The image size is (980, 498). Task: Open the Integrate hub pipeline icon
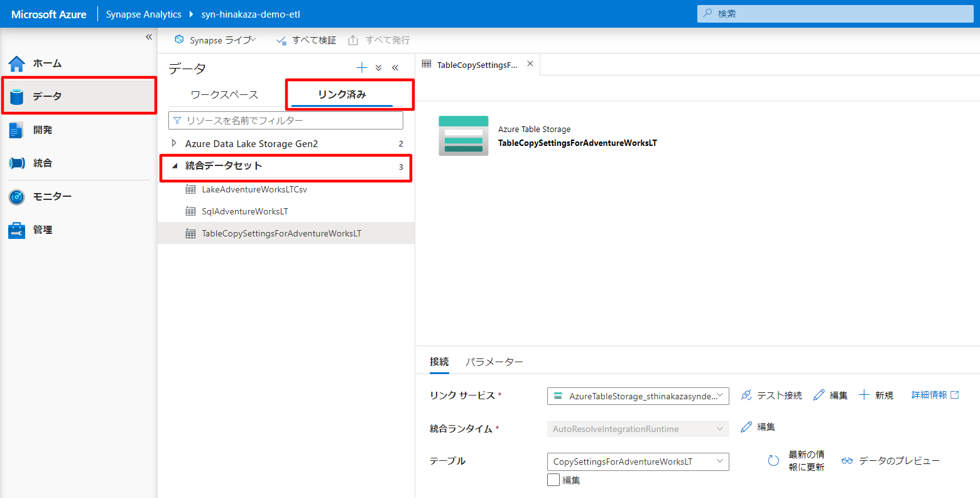[x=16, y=163]
